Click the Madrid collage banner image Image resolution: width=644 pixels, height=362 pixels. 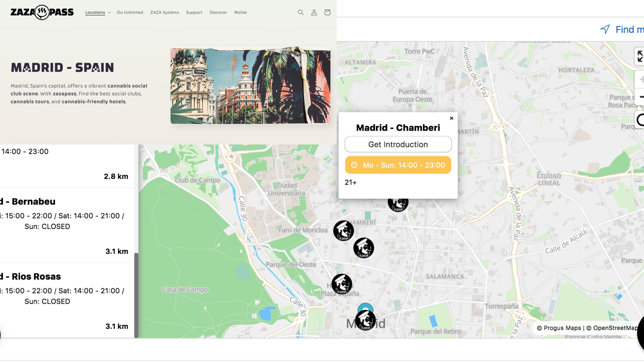click(250, 86)
